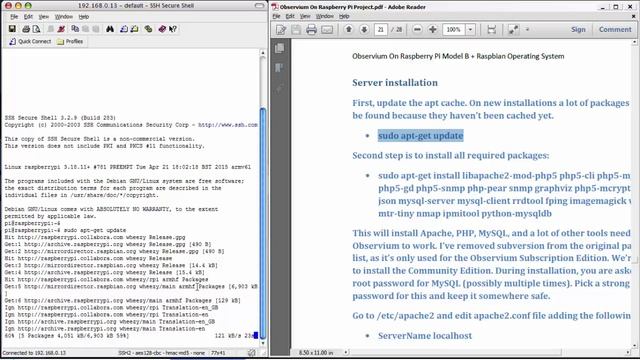Open the Bookmarks panel in Reader sidebar
The image size is (640, 360).
click(x=280, y=68)
